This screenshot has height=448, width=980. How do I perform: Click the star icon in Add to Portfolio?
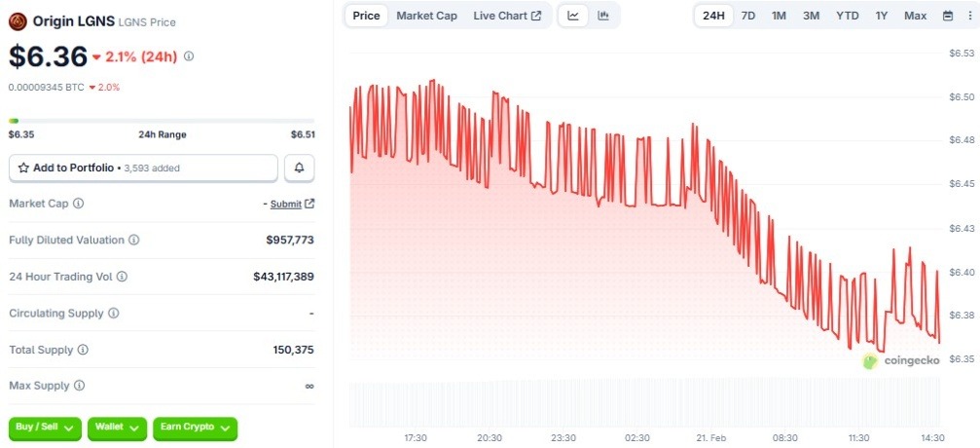pos(23,168)
